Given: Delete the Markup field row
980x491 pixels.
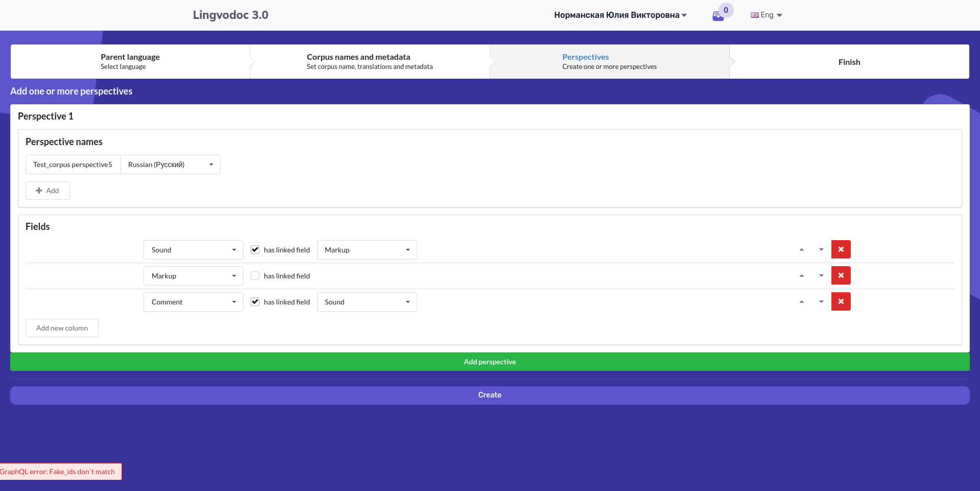Looking at the screenshot, I should click(x=841, y=275).
